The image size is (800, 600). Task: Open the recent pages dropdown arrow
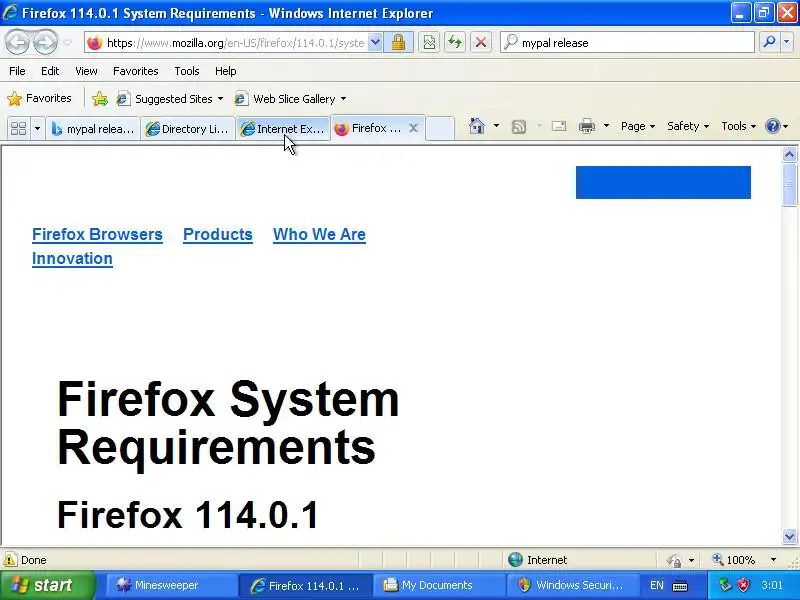pyautogui.click(x=68, y=43)
